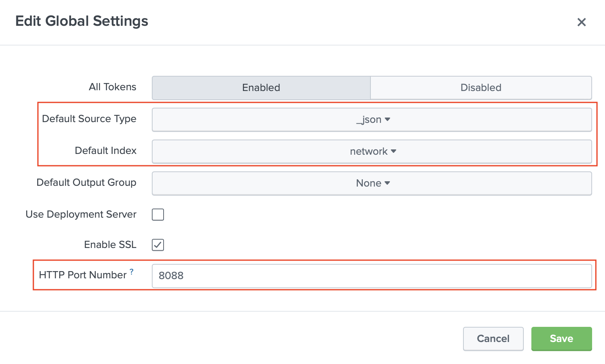The height and width of the screenshot is (364, 605).
Task: Click the Default Output Group label
Action: click(x=86, y=182)
